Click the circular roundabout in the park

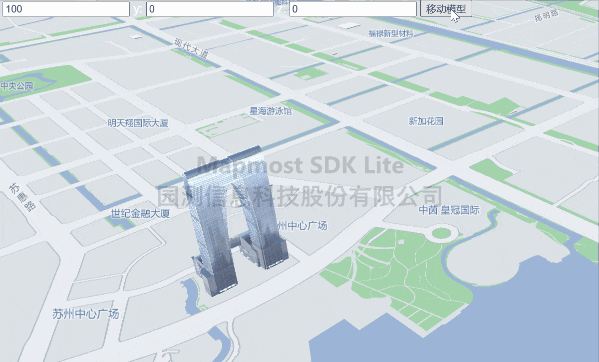point(442,232)
